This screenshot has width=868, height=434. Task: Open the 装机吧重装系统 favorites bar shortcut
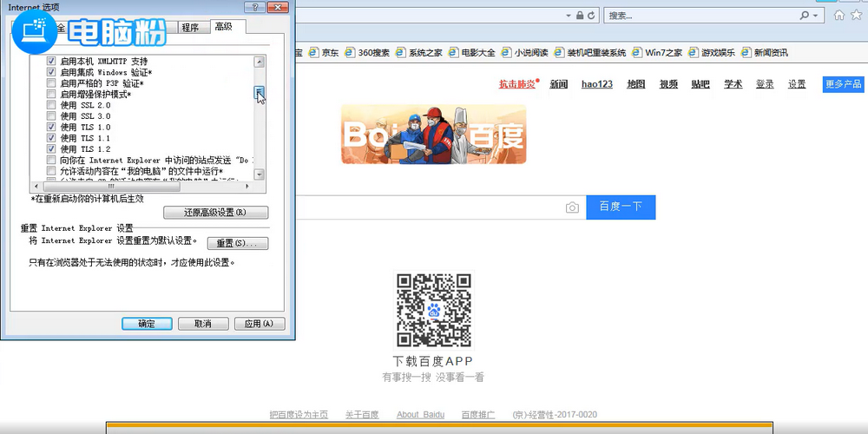pyautogui.click(x=590, y=53)
